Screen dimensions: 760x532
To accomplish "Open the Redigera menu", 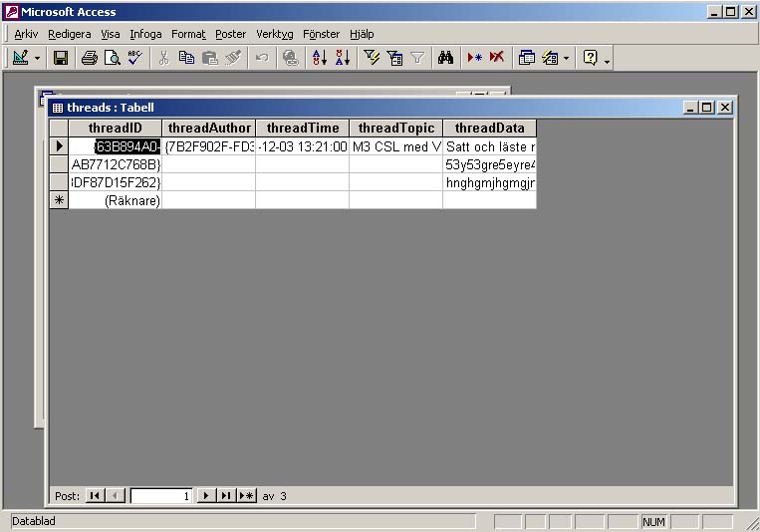I will pyautogui.click(x=70, y=34).
